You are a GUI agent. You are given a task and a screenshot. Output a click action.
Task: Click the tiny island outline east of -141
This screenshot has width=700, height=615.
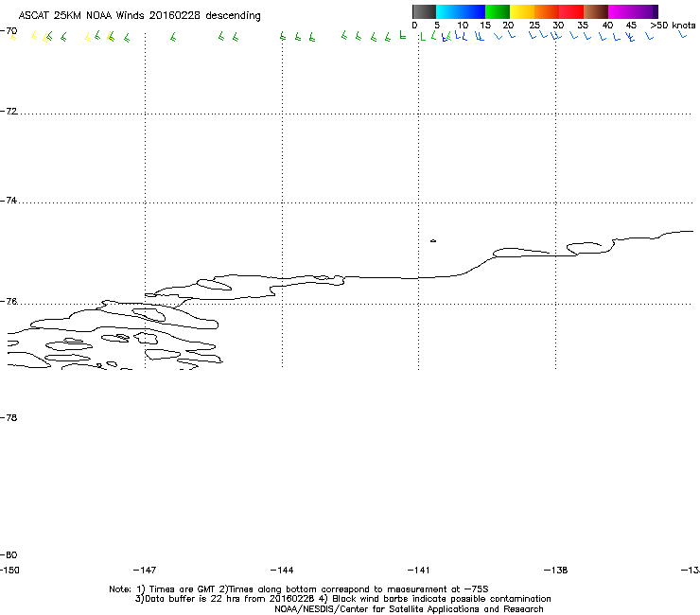point(433,241)
